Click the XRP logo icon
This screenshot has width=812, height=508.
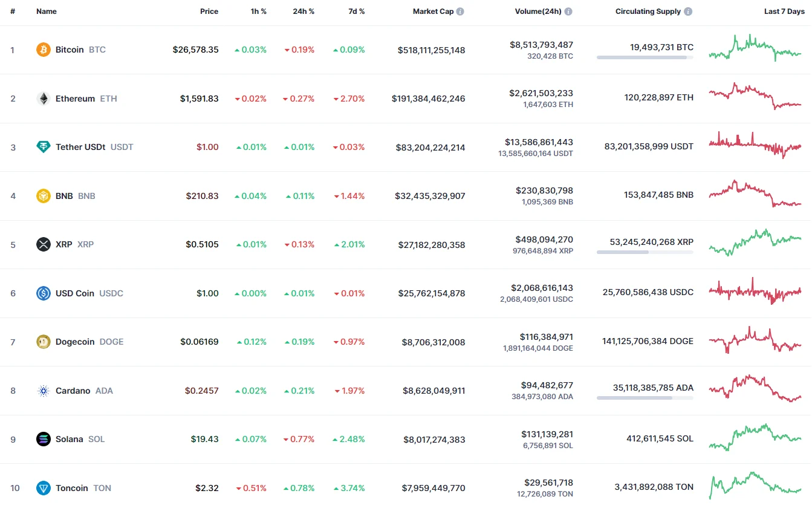point(44,244)
